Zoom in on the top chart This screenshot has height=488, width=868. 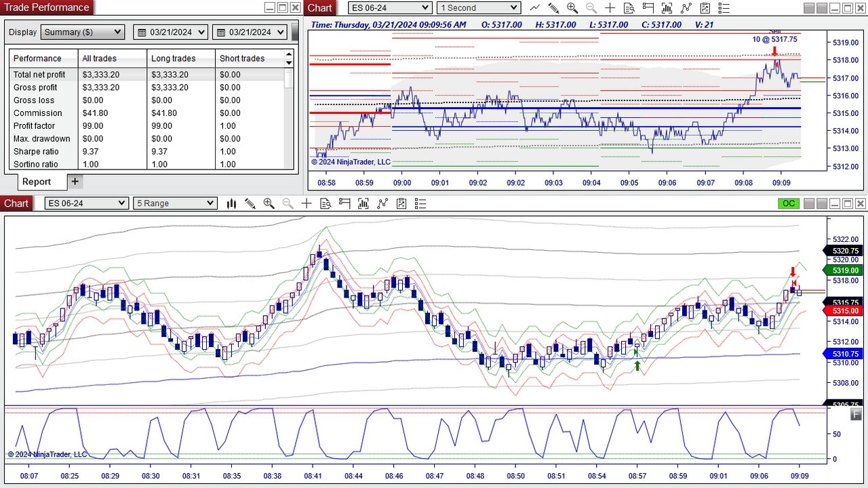572,7
